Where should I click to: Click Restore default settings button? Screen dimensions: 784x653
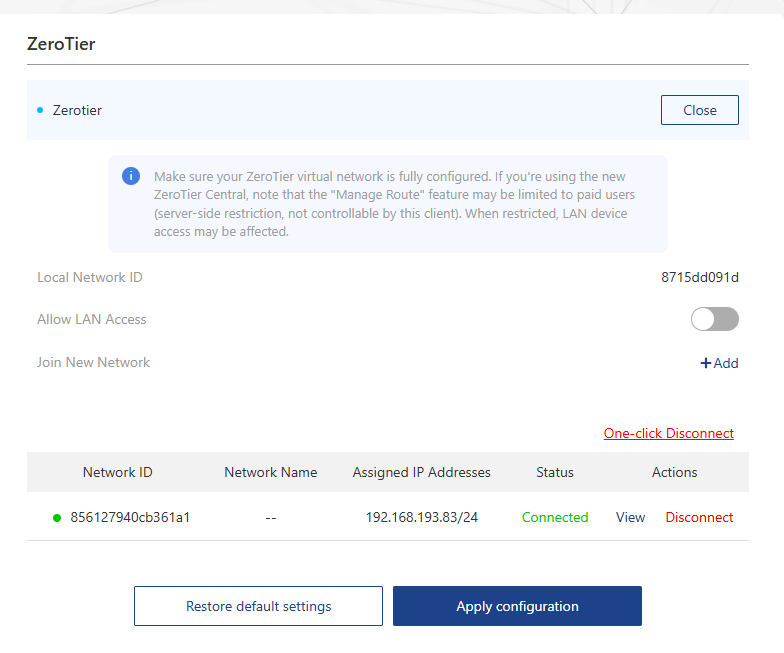click(258, 606)
